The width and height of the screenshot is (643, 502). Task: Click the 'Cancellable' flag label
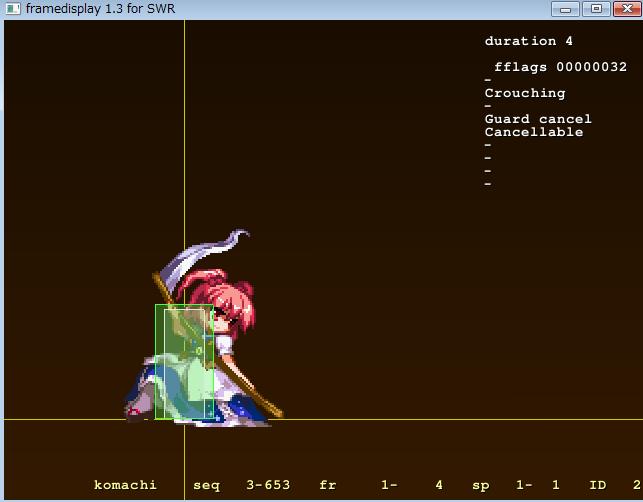[533, 132]
